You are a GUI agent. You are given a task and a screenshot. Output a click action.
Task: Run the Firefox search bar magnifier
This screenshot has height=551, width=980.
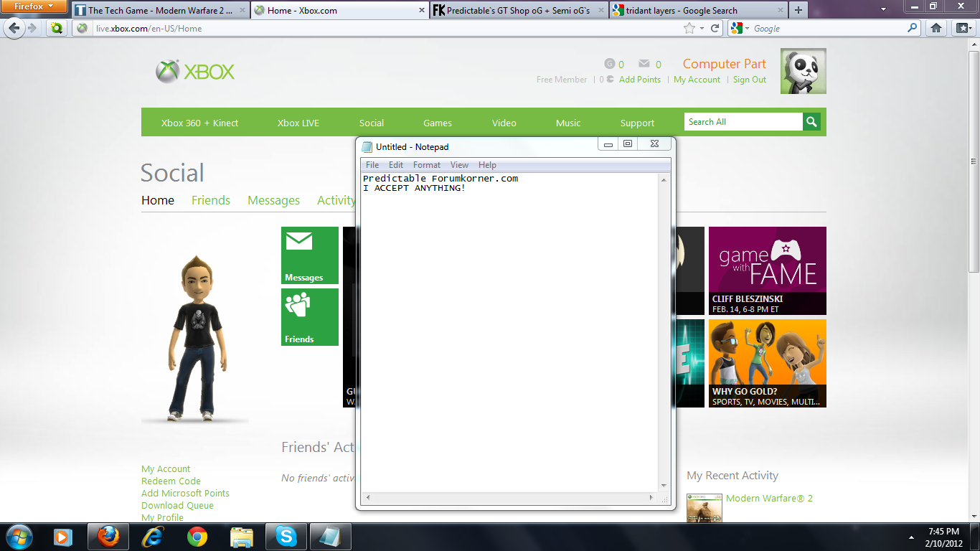(913, 29)
